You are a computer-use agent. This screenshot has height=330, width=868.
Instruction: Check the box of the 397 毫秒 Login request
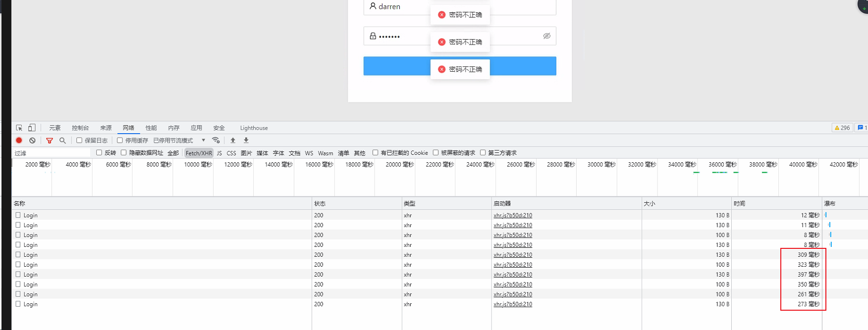[x=18, y=275]
